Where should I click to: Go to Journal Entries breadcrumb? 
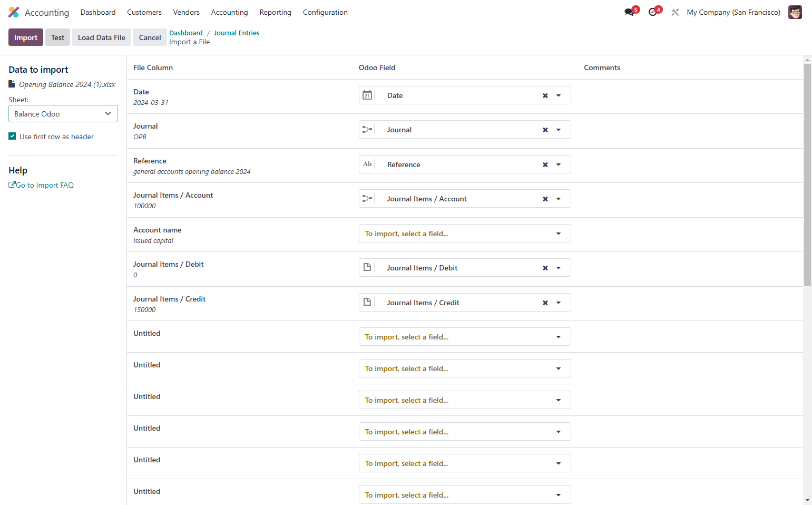pos(237,33)
